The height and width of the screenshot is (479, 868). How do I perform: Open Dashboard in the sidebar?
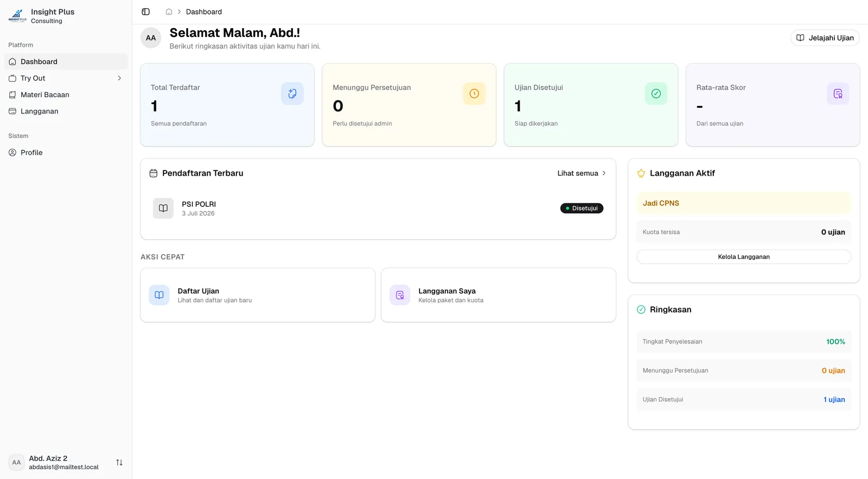(x=66, y=62)
